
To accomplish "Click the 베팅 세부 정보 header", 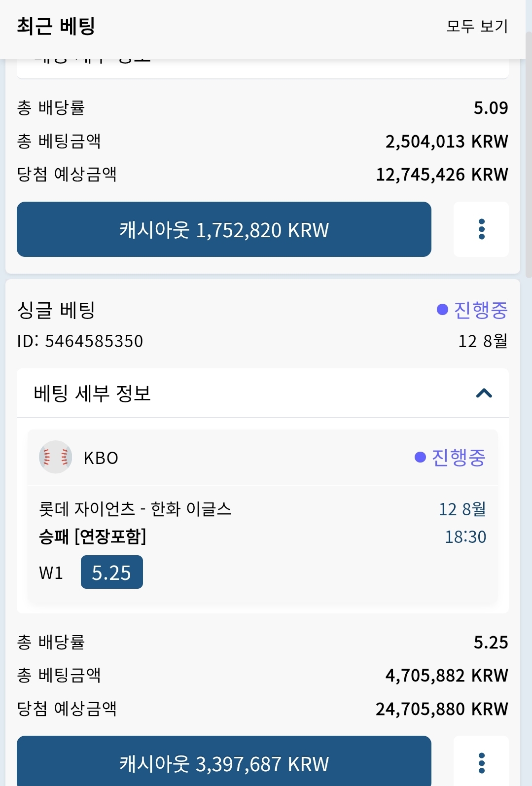I will 263,393.
